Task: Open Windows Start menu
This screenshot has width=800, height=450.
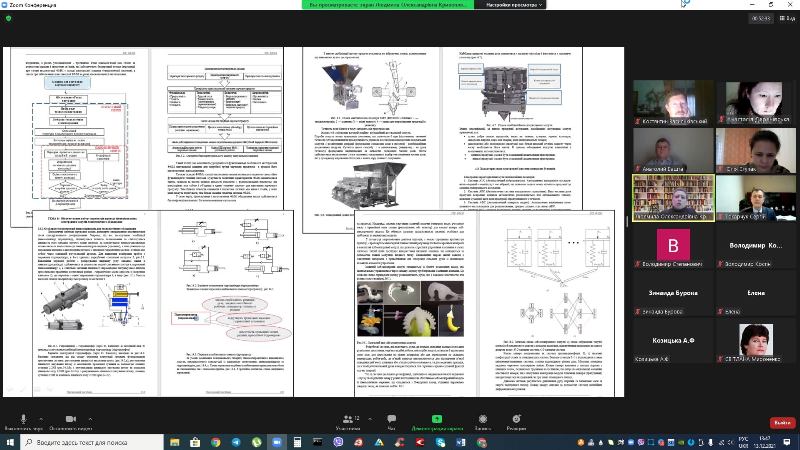Action: [x=10, y=442]
